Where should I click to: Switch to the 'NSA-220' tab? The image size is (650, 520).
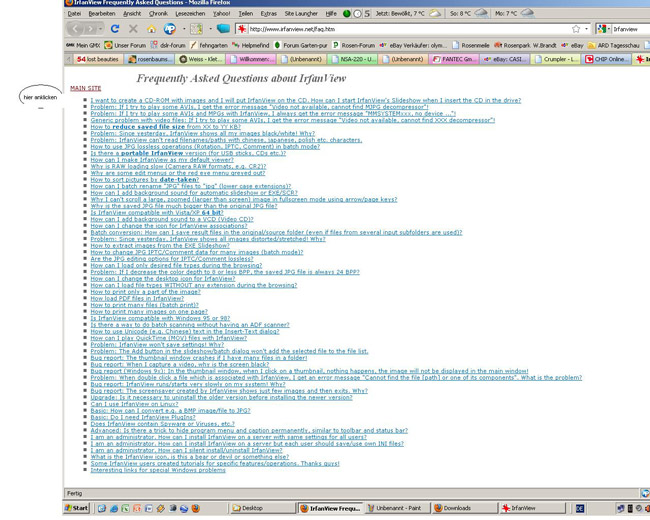(x=354, y=59)
